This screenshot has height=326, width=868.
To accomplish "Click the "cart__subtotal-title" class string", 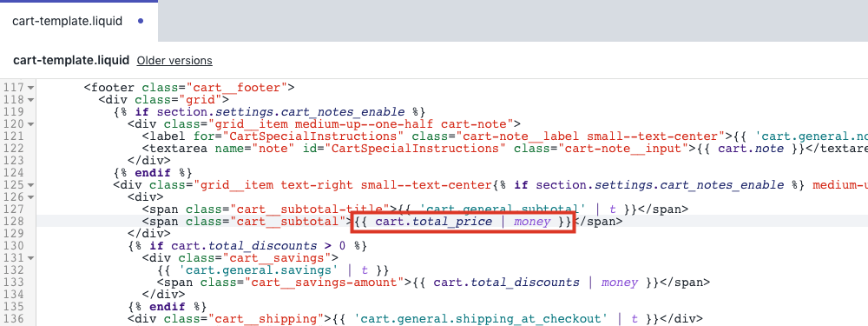I will (309, 210).
